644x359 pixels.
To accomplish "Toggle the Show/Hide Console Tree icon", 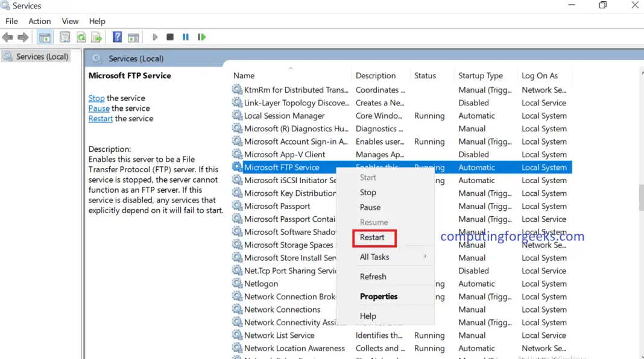I will click(x=44, y=37).
